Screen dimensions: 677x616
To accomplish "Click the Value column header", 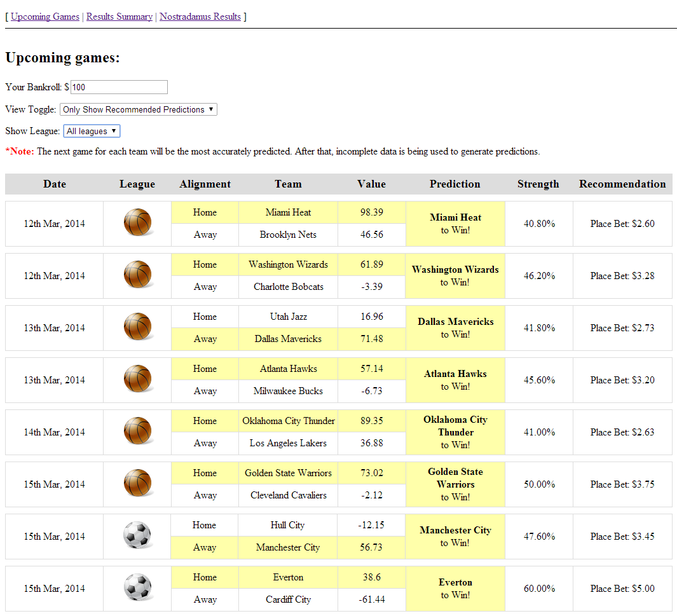I will click(371, 184).
